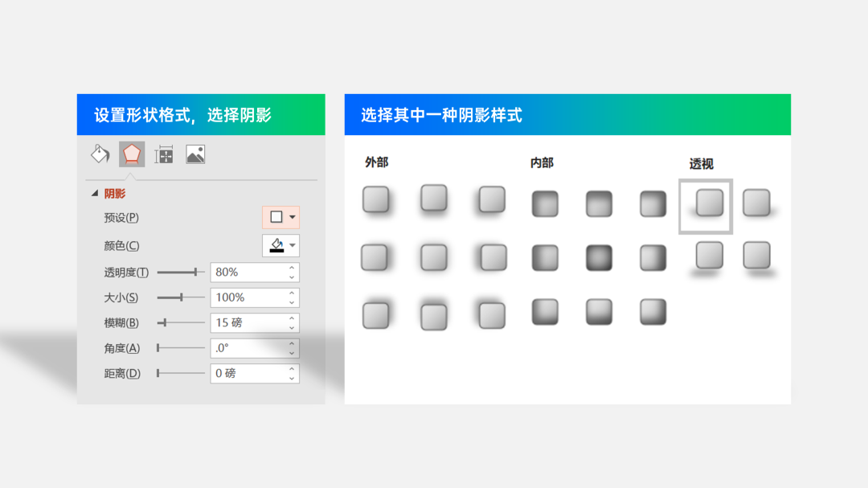
Task: Open the Fill & Line paint bucket tab
Action: pyautogui.click(x=100, y=154)
